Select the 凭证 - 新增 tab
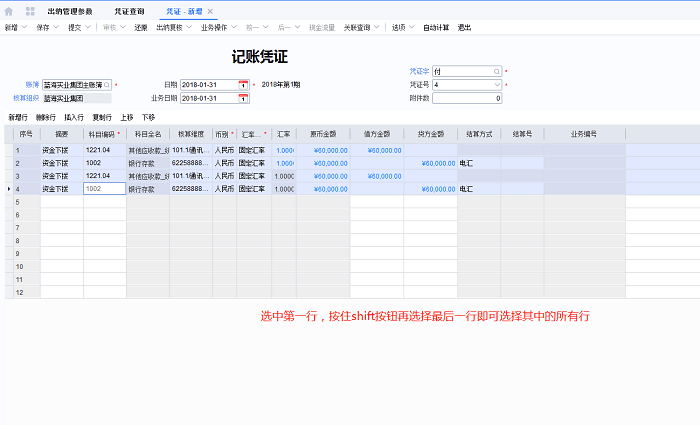The image size is (700, 425). pos(184,11)
